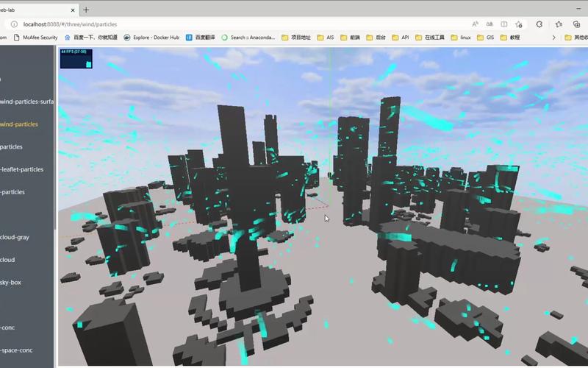Expand the 其他收藏 bookmarks folder
This screenshot has height=368, width=588.
point(576,37)
